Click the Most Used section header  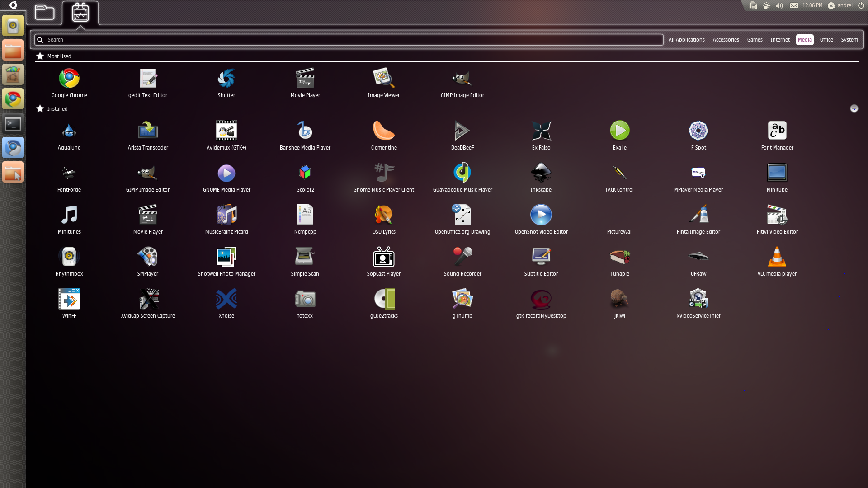59,56
